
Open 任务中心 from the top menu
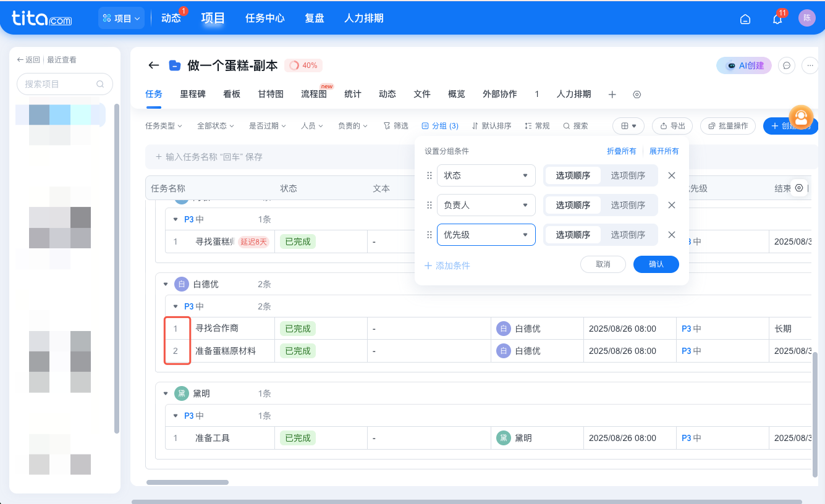[x=264, y=18]
